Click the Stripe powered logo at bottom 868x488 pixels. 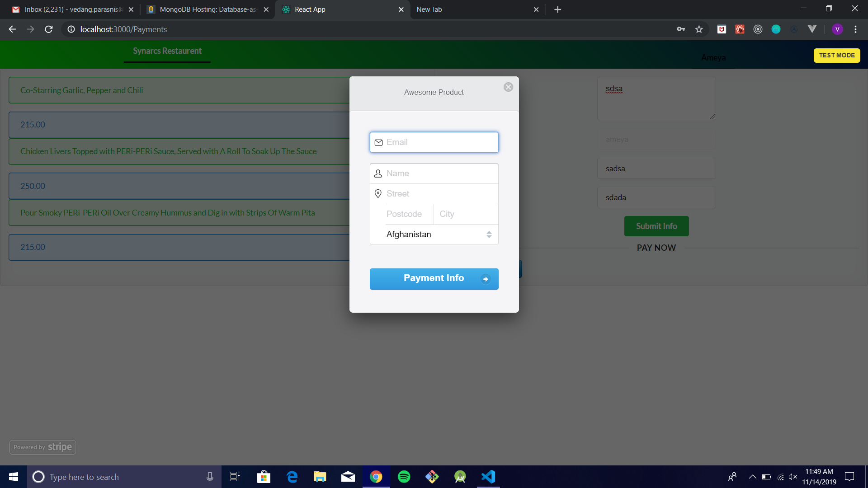click(42, 446)
